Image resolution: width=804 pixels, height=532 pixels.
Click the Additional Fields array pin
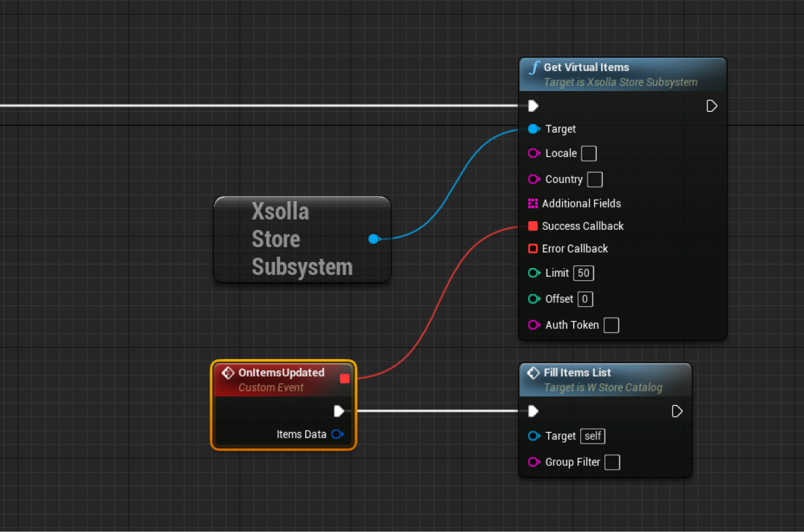click(533, 204)
